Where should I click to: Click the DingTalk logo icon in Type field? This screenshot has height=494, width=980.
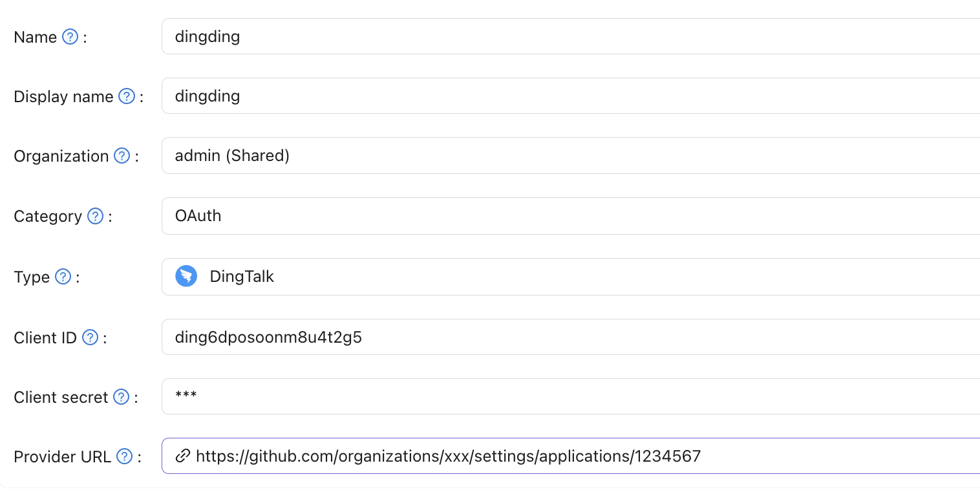click(186, 277)
